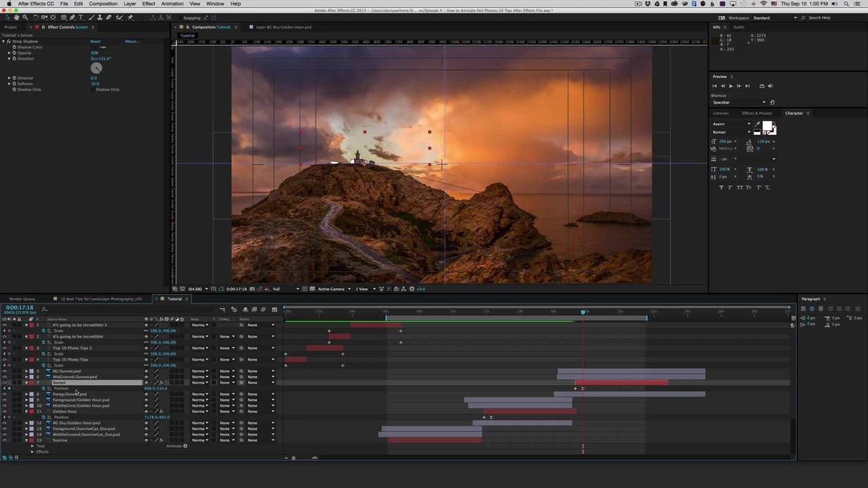
Task: Select the Zoom magnifier tool
Action: click(25, 18)
